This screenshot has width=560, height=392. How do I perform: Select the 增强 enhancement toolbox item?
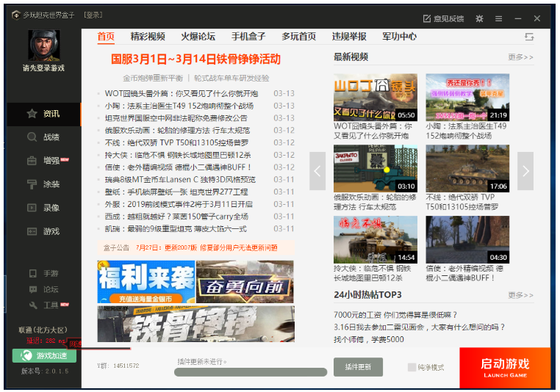[44, 161]
